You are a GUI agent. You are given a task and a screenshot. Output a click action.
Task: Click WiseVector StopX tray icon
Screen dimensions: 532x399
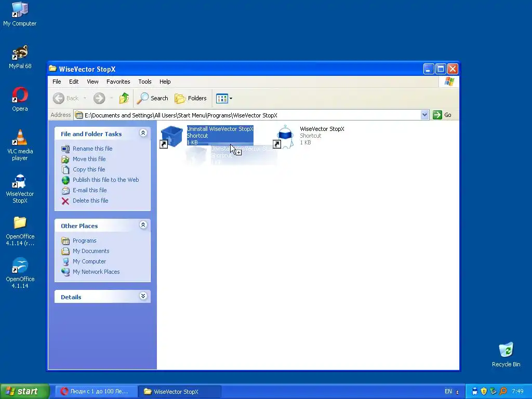[x=475, y=392]
